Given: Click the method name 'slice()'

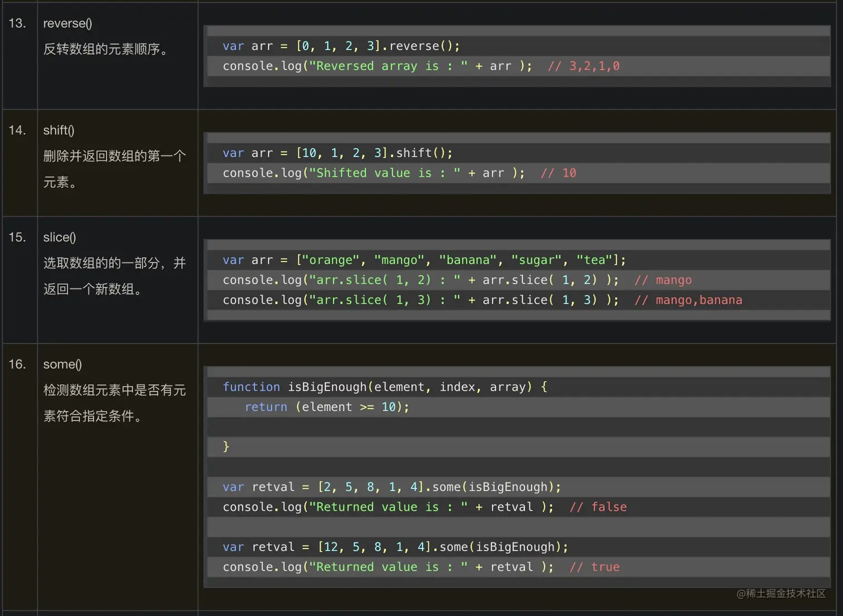Looking at the screenshot, I should [60, 237].
